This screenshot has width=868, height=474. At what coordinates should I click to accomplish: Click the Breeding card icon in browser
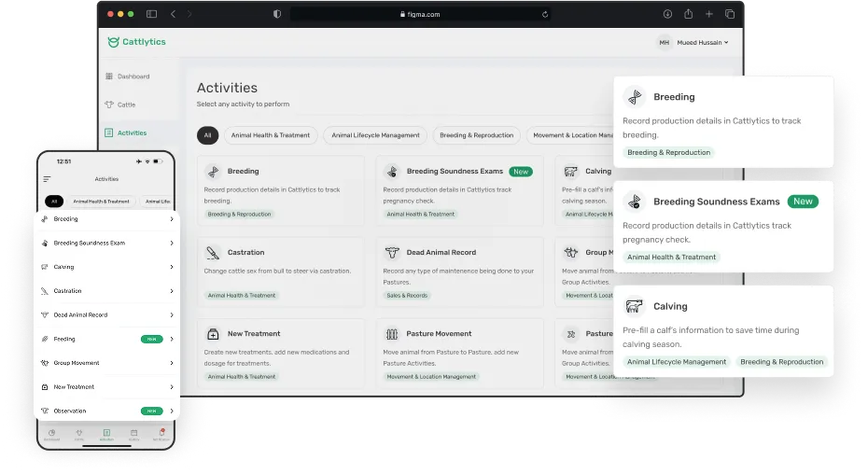tap(213, 172)
